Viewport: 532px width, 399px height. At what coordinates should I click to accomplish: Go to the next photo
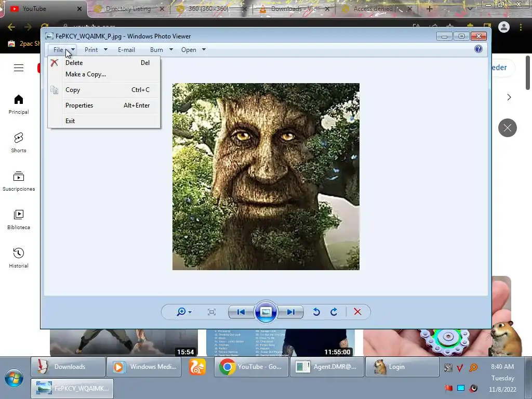290,312
